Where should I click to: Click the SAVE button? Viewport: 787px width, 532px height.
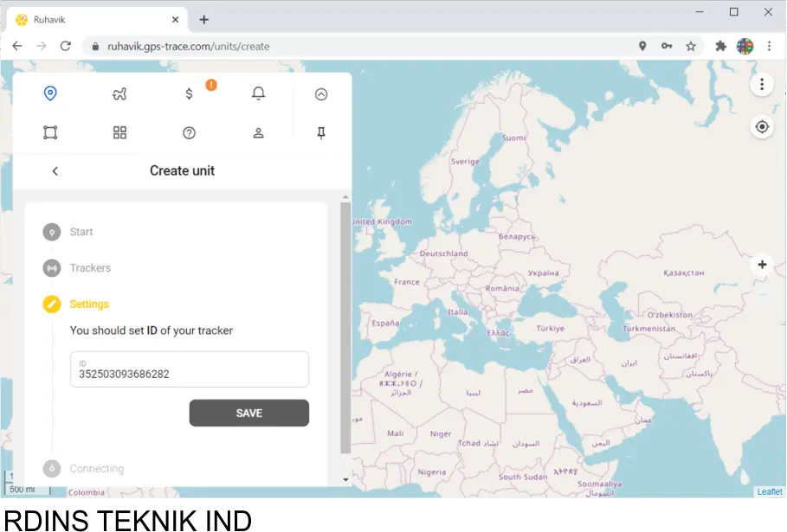[x=248, y=413]
